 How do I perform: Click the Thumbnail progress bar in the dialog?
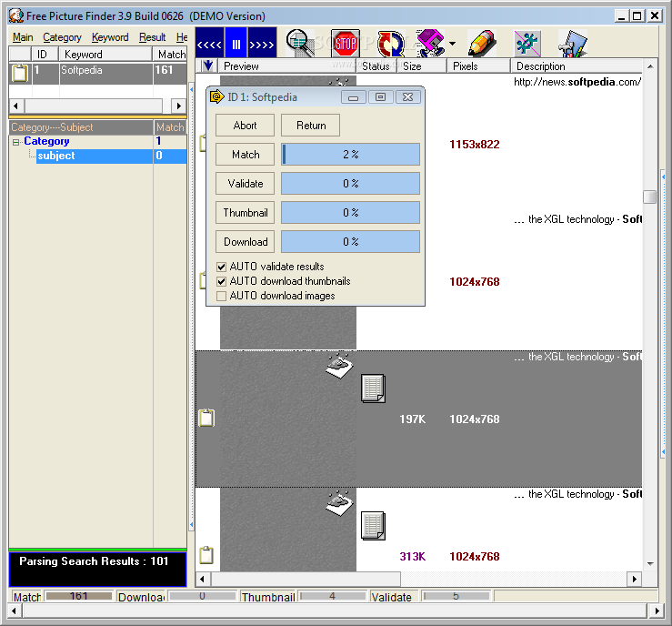tap(351, 213)
